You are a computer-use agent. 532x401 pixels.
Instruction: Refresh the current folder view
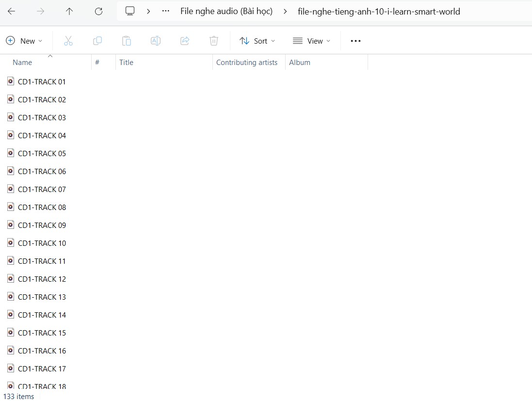click(98, 11)
